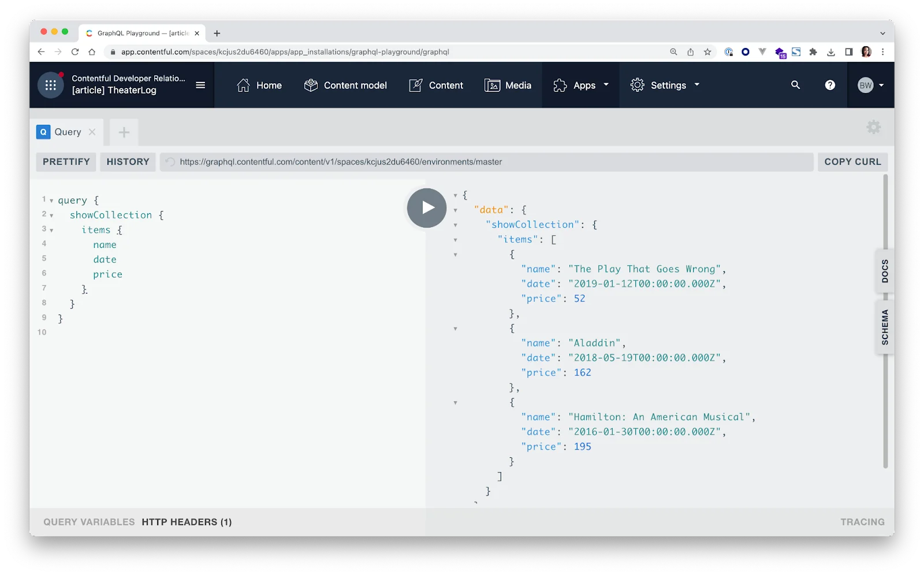
Task: Click the browser forward arrow
Action: coord(58,52)
